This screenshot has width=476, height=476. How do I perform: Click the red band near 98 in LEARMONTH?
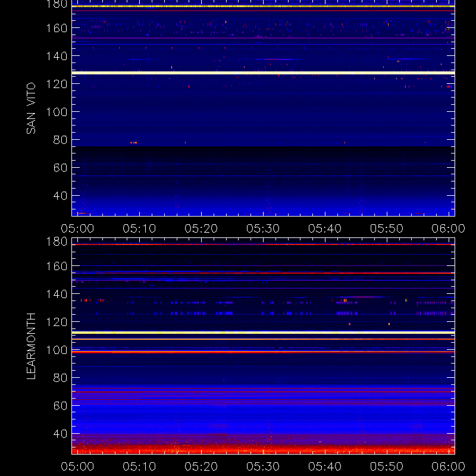[263, 352]
